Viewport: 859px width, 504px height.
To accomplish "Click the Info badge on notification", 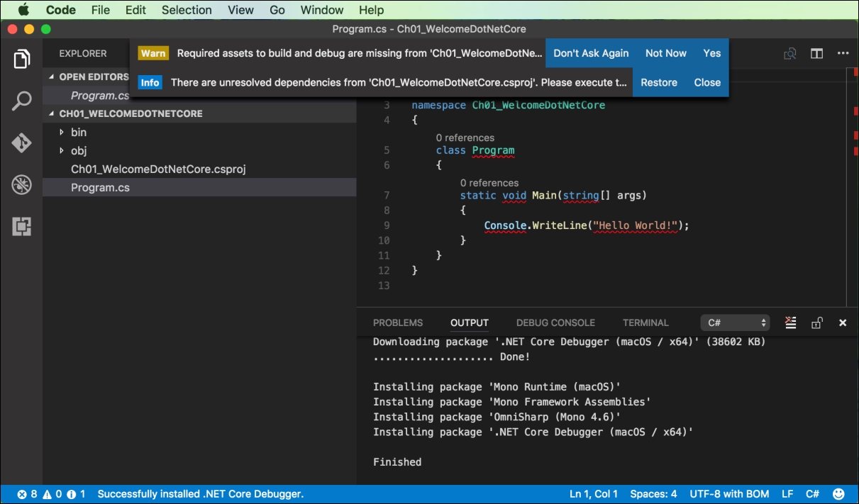I will click(x=150, y=82).
